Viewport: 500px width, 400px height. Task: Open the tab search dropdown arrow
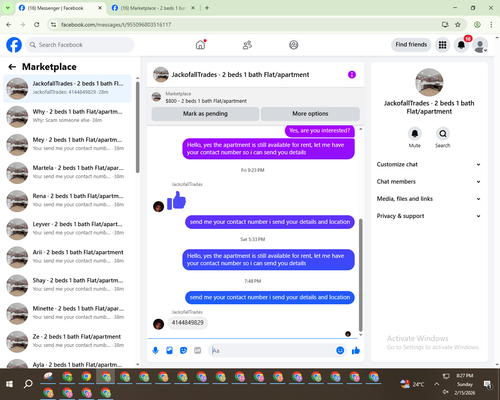[x=8, y=8]
